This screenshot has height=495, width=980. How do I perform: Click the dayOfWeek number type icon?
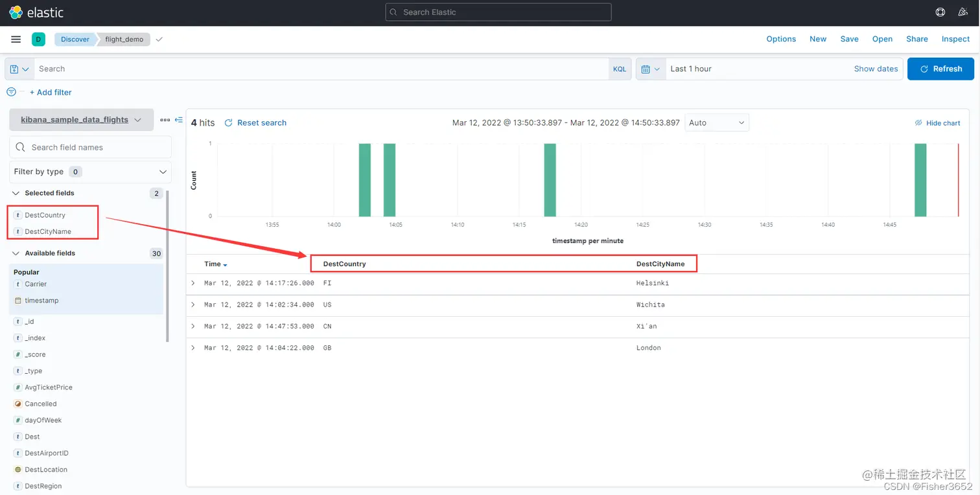point(18,420)
